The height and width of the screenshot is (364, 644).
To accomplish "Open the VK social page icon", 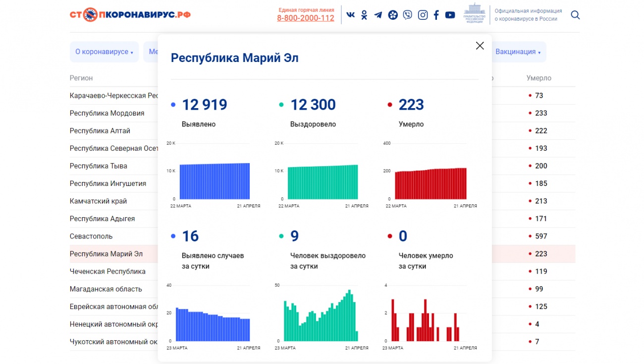I will click(x=350, y=15).
